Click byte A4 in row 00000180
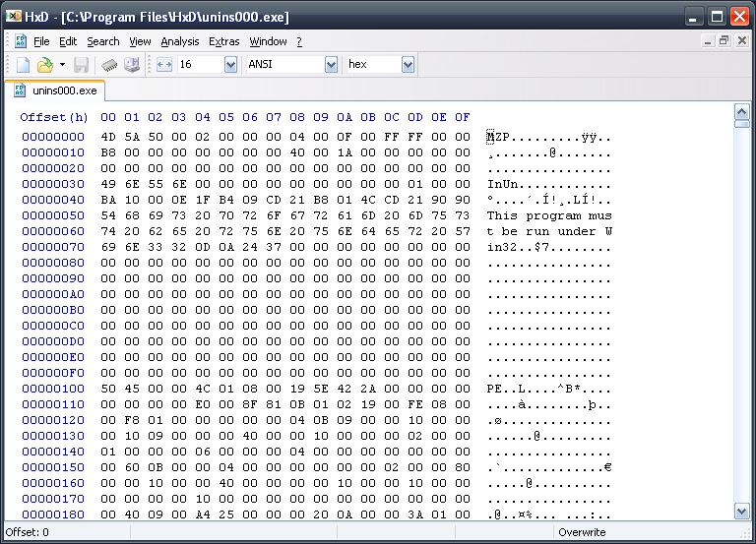Screen dimensions: 756x544 (x=203, y=514)
